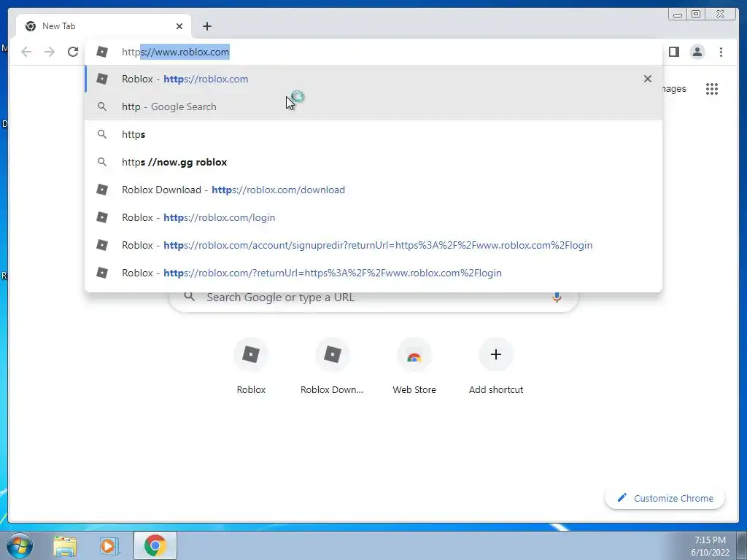This screenshot has width=747, height=560.
Task: Click the magnifier icon in the Google search box
Action: pyautogui.click(x=189, y=296)
